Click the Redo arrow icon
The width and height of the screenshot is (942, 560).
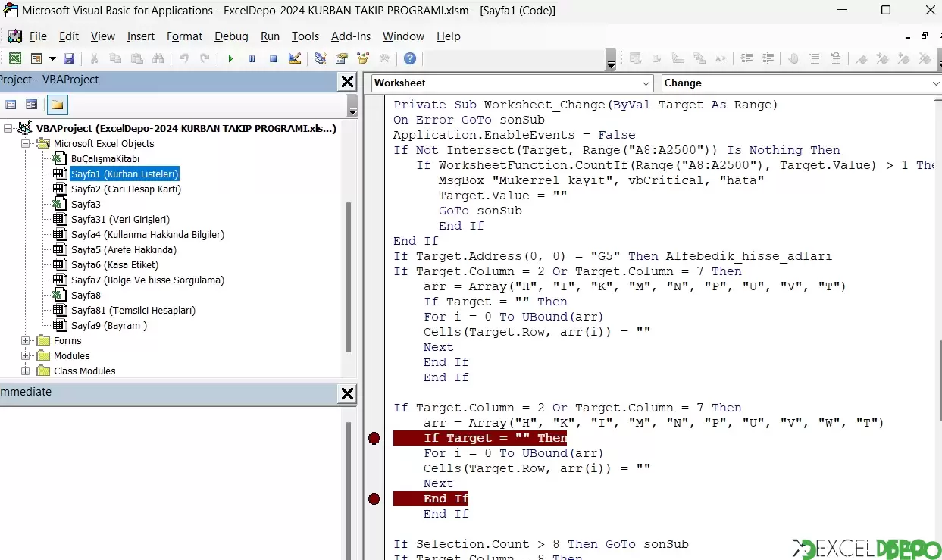205,58
